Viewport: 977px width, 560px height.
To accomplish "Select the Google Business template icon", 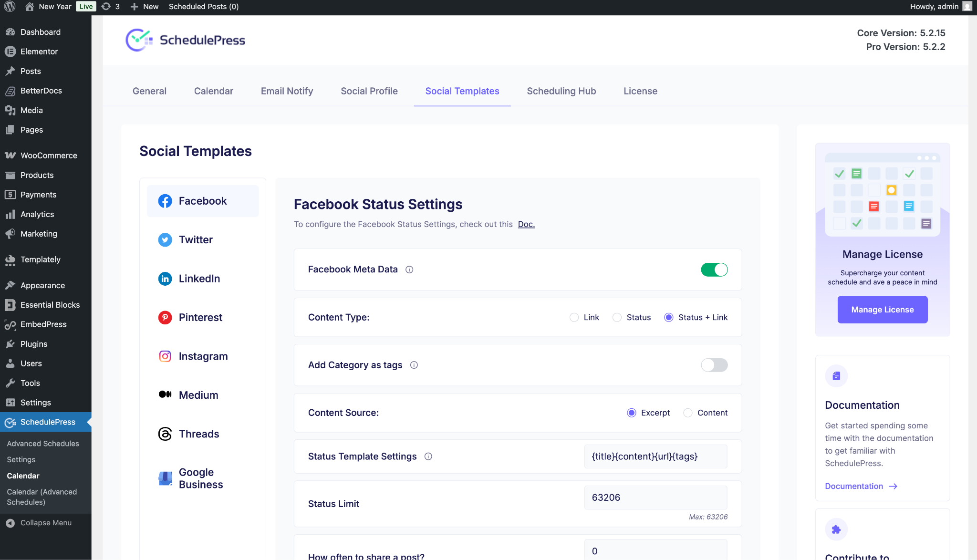I will point(165,478).
